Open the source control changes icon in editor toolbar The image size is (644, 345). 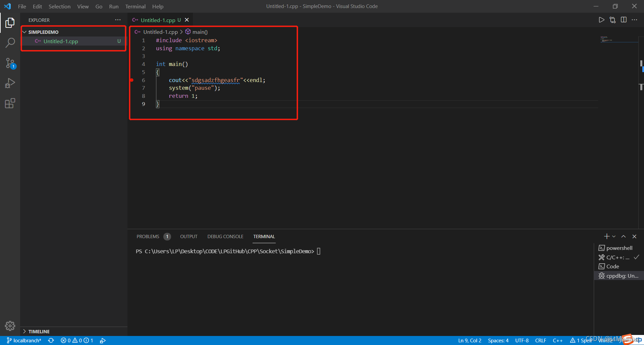[x=612, y=20]
